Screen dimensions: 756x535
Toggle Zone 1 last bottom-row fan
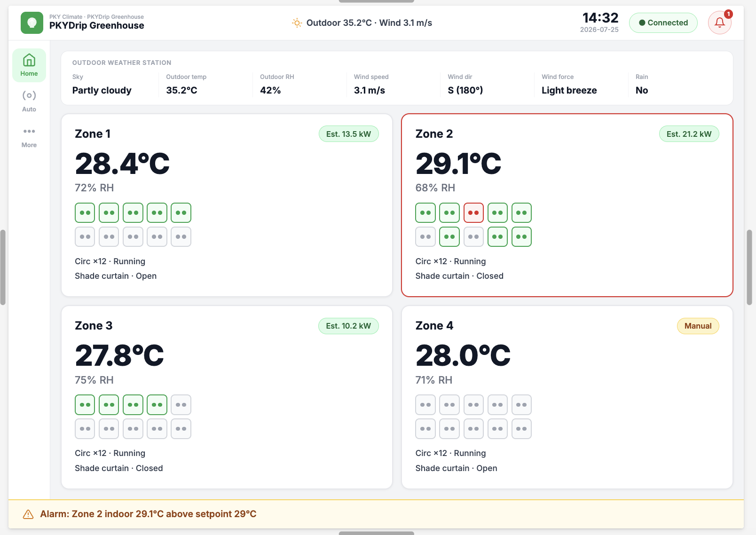click(x=181, y=237)
